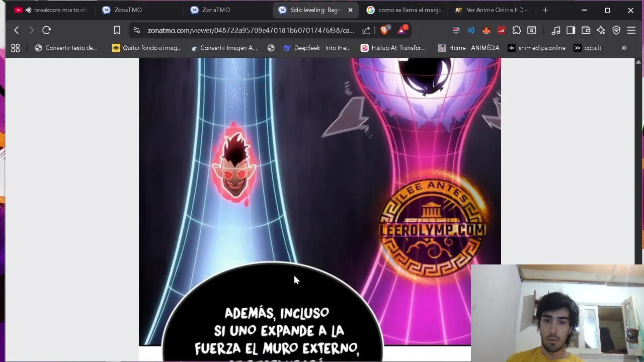The height and width of the screenshot is (362, 644).
Task: Open 'Hailuo AI: Transfor...' bookmark
Action: pos(393,48)
